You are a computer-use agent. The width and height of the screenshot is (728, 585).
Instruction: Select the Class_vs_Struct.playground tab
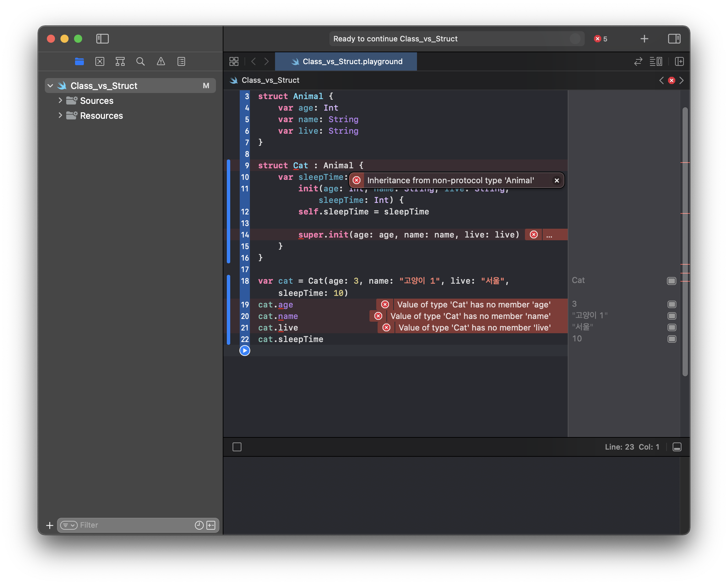pyautogui.click(x=346, y=61)
